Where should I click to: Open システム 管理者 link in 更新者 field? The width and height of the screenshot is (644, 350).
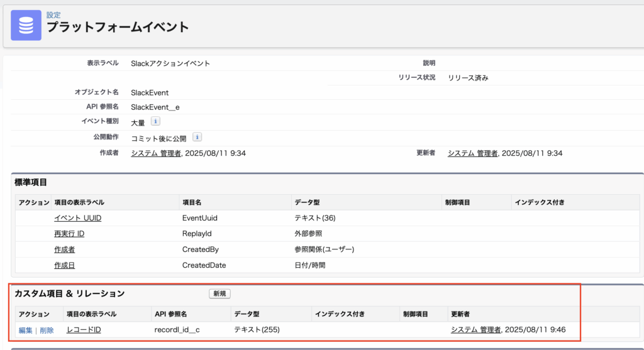click(473, 153)
